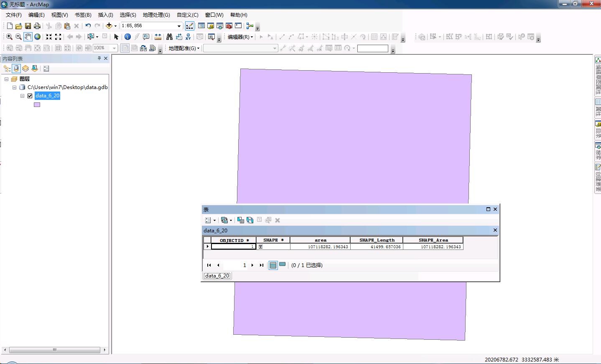Uncheck the data_6_20 layer visibility checkbox

pyautogui.click(x=30, y=96)
